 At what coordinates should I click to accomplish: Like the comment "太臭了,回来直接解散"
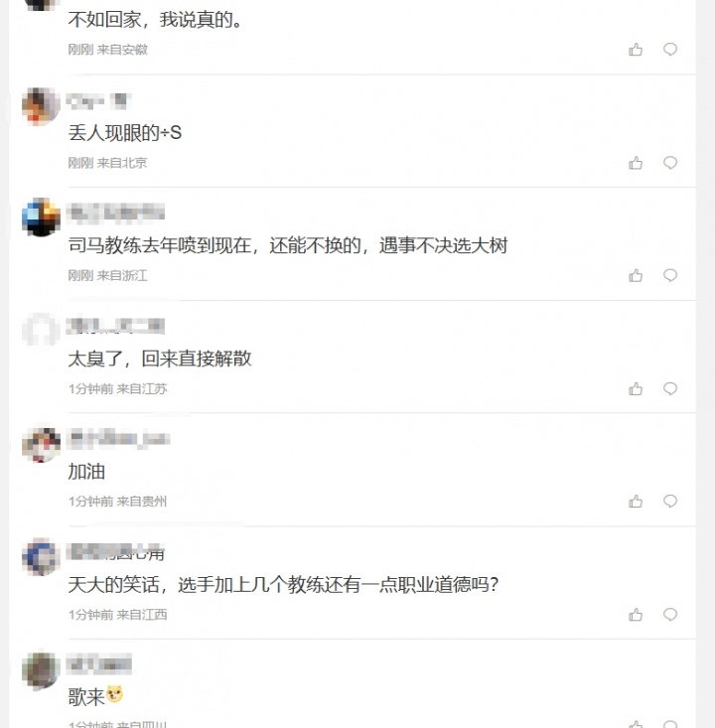pos(636,388)
